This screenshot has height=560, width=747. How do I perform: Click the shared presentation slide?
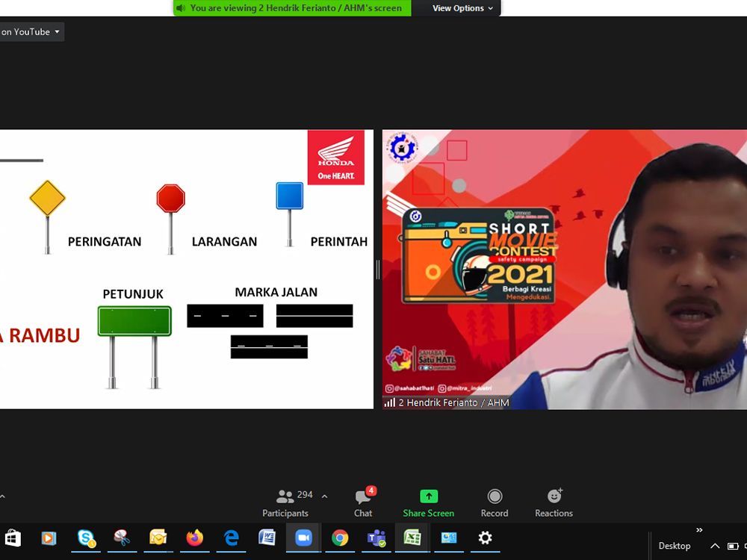pyautogui.click(x=186, y=269)
